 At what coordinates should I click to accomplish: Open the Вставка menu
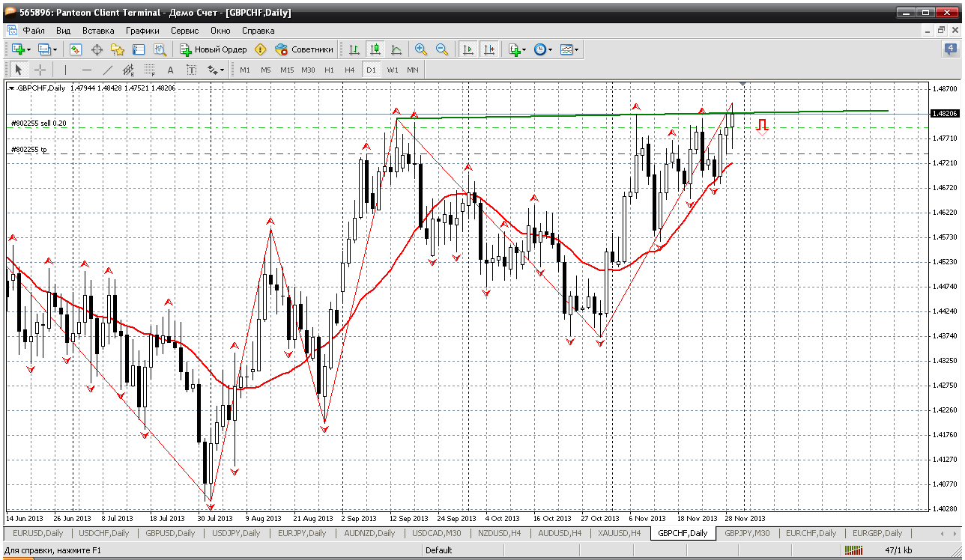click(98, 31)
